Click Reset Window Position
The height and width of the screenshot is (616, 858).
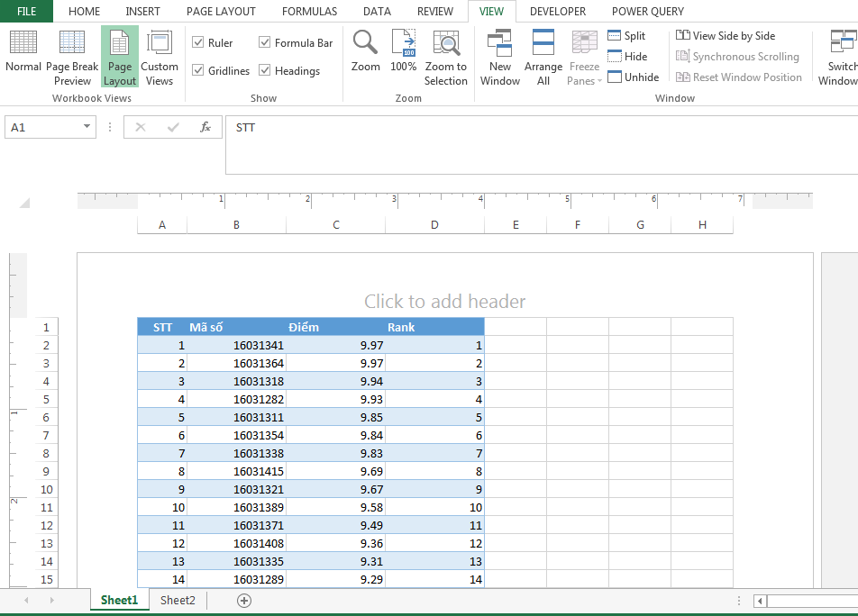tap(739, 77)
